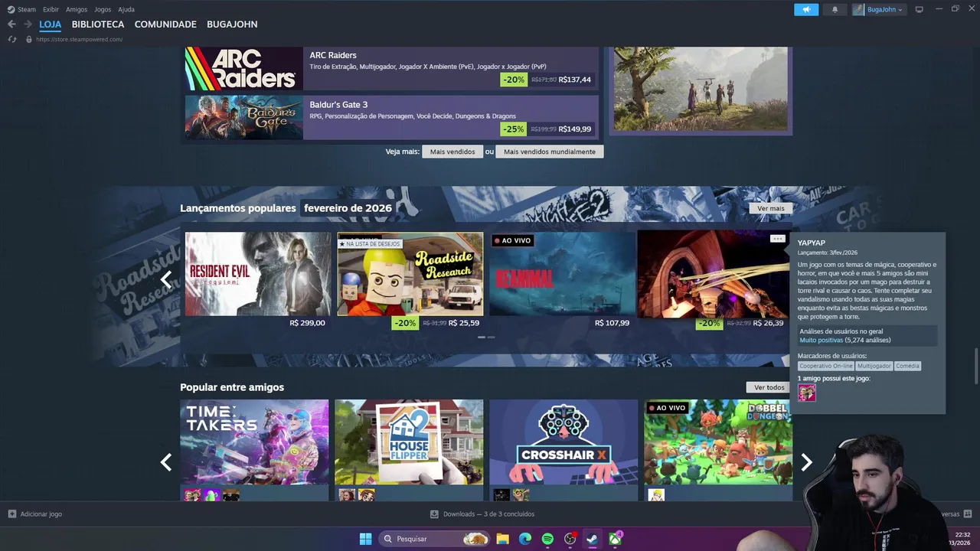
Task: Open the Exibir menu
Action: click(x=51, y=9)
